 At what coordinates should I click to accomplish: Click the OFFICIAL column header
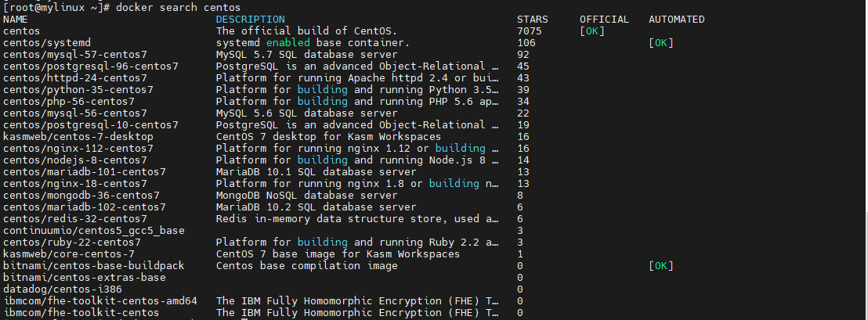click(604, 19)
